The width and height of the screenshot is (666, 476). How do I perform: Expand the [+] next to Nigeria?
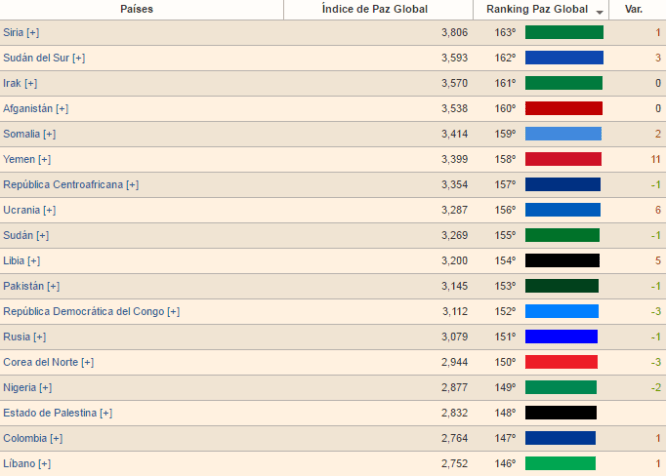[x=46, y=388]
